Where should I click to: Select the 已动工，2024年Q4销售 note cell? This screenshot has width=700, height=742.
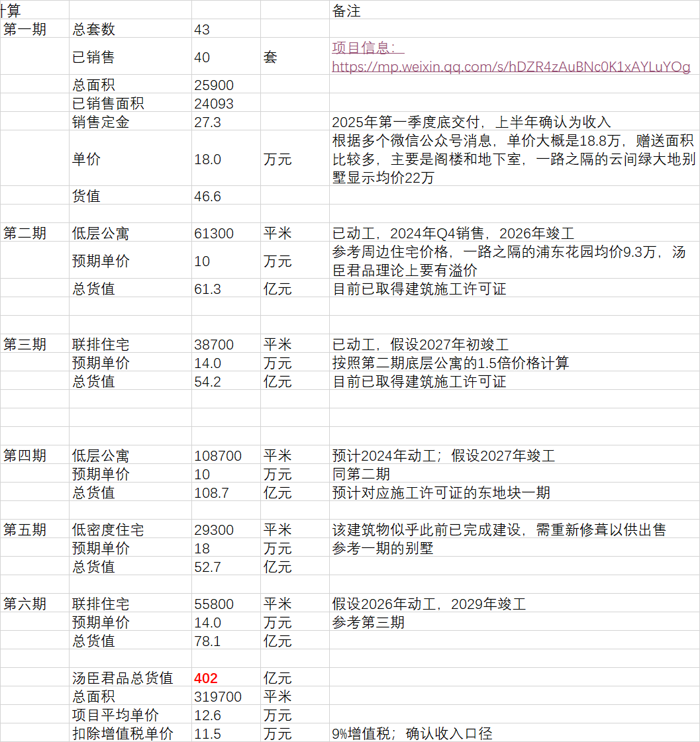[515, 232]
